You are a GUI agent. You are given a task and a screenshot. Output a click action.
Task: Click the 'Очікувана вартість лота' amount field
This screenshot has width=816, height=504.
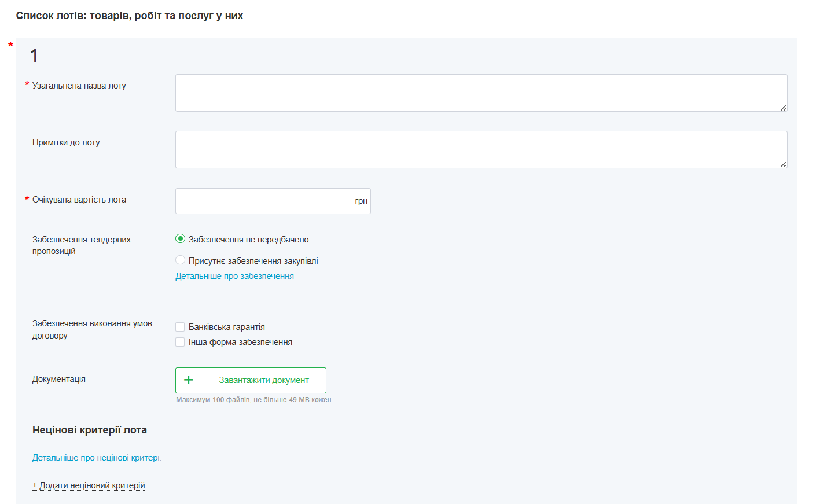pyautogui.click(x=263, y=201)
